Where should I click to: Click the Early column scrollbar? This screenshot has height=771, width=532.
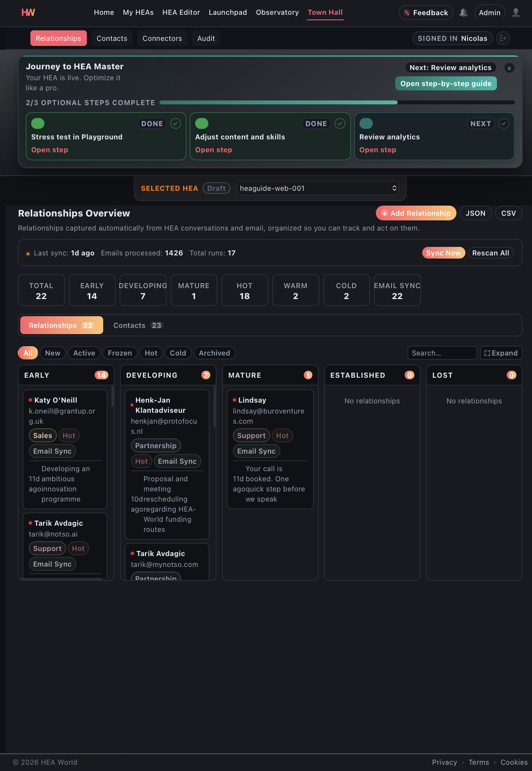click(x=113, y=396)
